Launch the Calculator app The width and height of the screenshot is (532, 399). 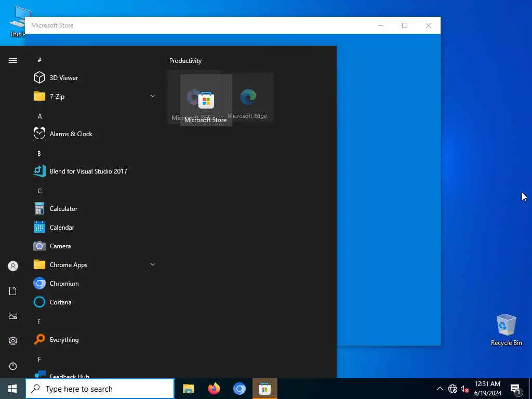pyautogui.click(x=95, y=209)
